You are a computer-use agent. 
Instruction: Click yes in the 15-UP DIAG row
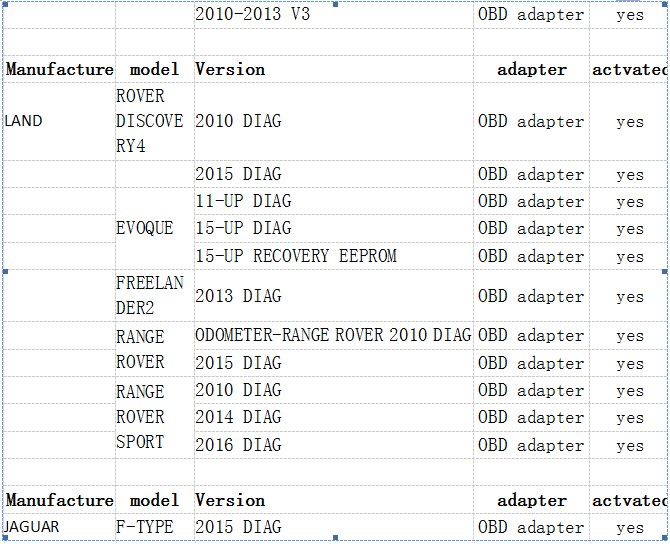click(x=630, y=229)
